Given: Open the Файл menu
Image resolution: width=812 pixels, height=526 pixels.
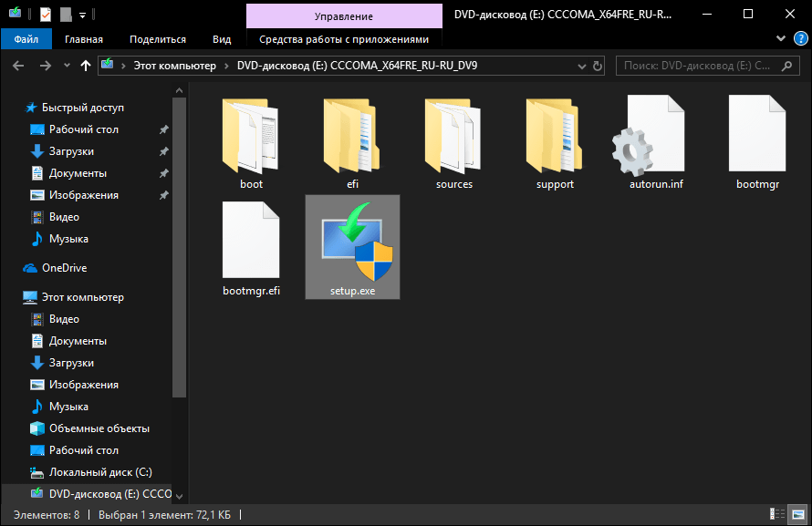Looking at the screenshot, I should tap(26, 39).
